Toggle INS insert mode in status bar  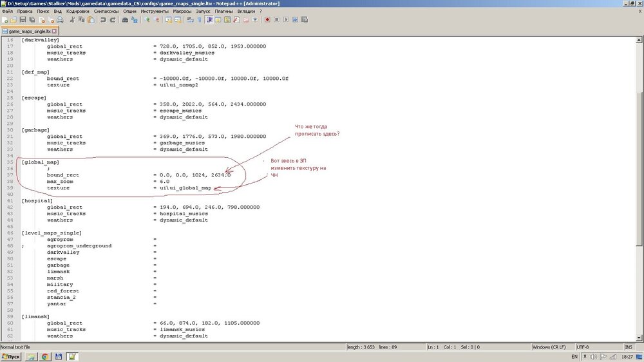point(629,347)
